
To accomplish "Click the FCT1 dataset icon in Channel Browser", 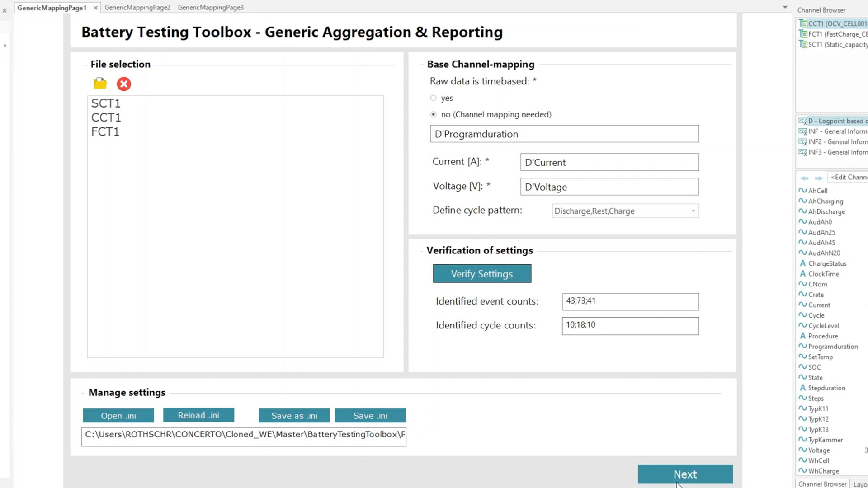I will (803, 34).
